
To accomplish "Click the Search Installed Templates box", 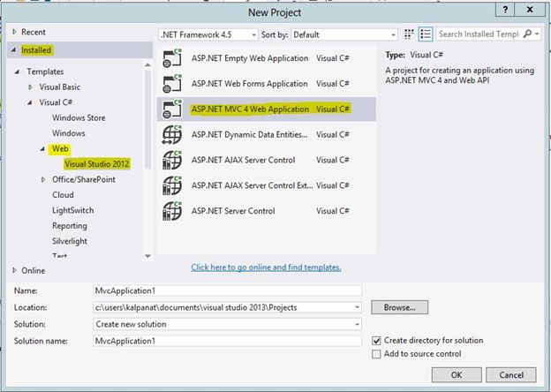I will point(479,34).
